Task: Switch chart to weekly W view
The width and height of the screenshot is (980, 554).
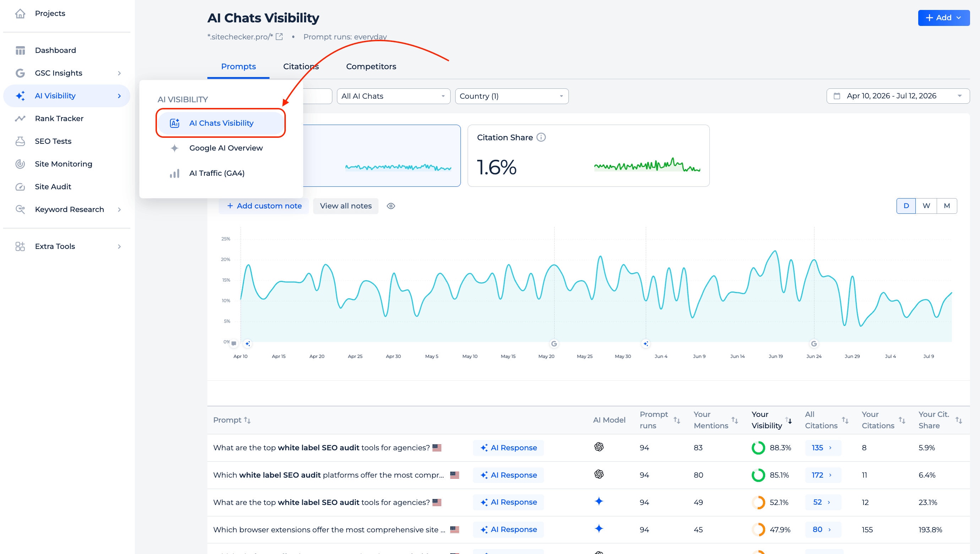Action: [926, 206]
